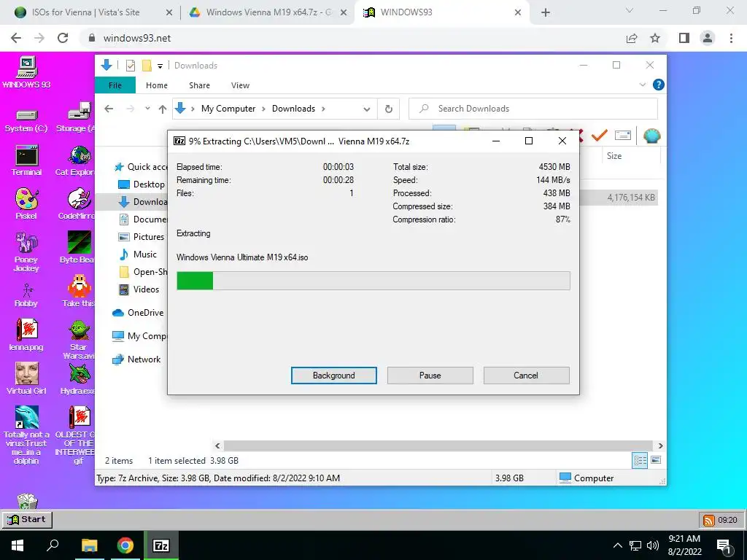Click the RSS feed icon in Windows 93 tray
Viewport: 747px width, 560px height.
click(x=709, y=520)
